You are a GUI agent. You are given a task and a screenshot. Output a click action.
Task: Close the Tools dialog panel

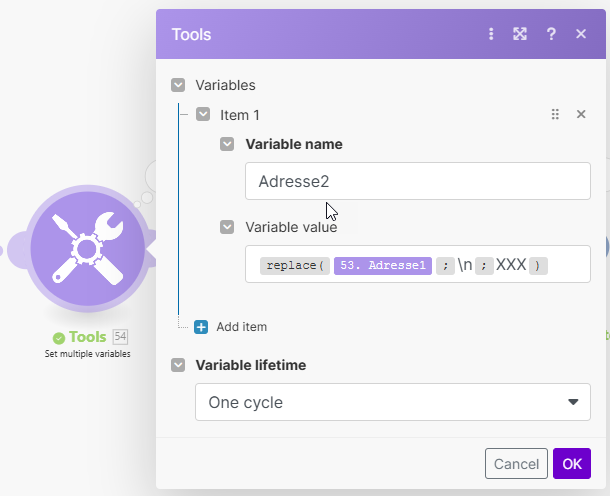coord(581,34)
